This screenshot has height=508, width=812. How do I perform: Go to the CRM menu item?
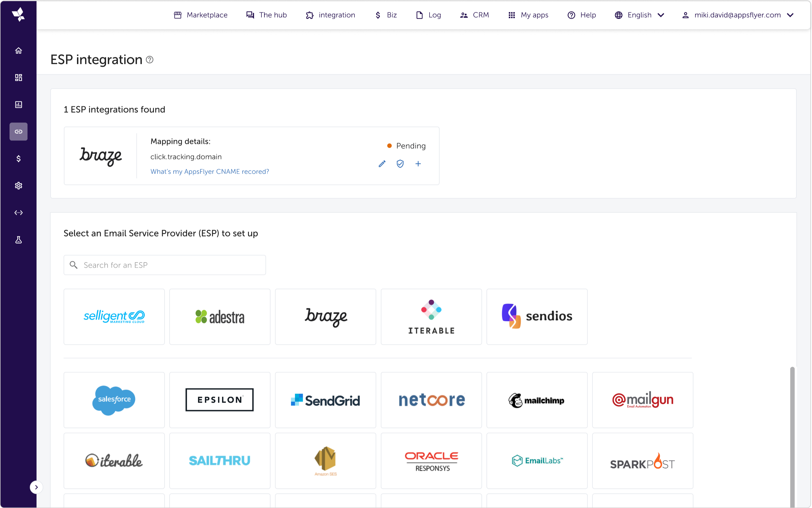click(x=474, y=15)
